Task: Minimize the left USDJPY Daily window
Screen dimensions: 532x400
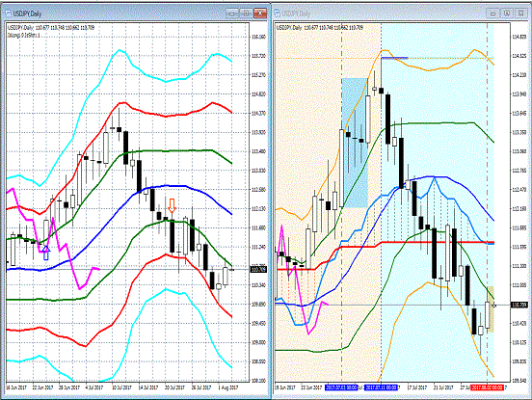Action: 232,13
